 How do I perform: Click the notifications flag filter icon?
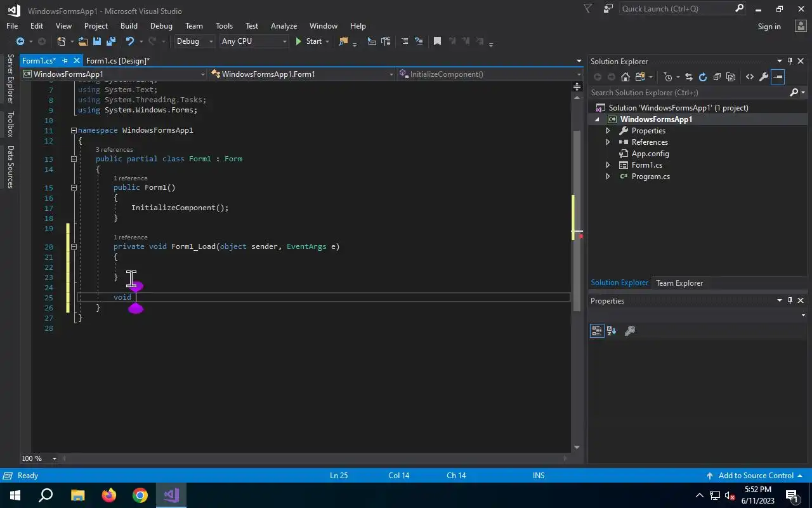pyautogui.click(x=587, y=9)
